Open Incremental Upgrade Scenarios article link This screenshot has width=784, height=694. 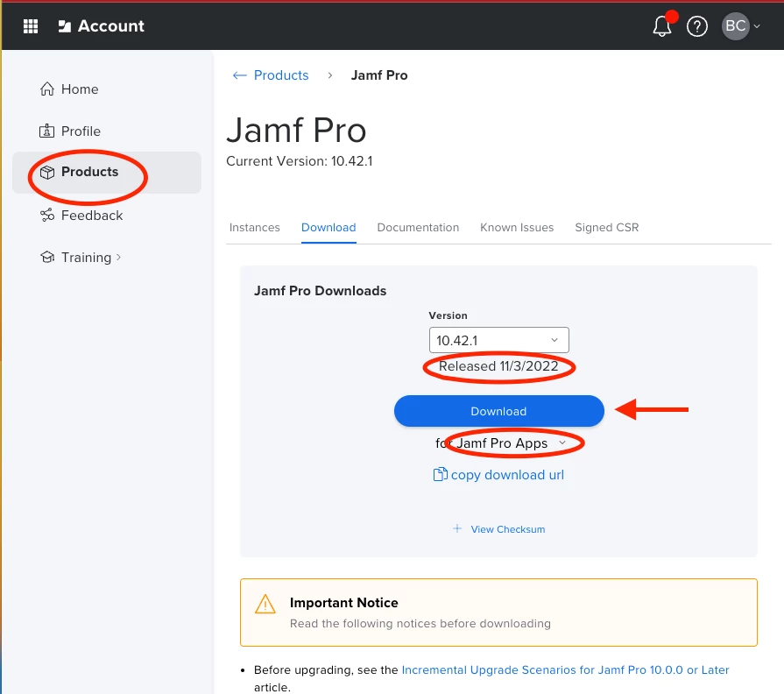(566, 670)
